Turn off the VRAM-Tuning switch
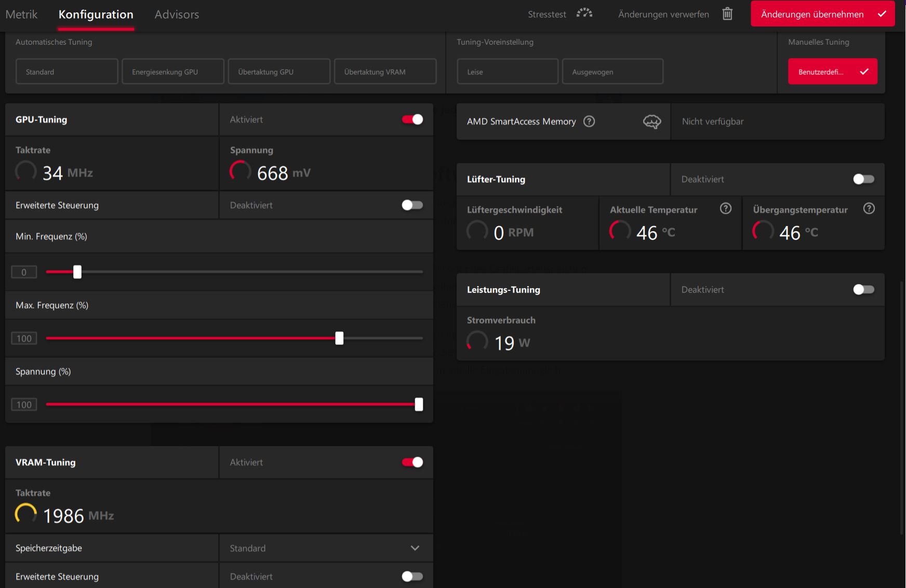Image resolution: width=906 pixels, height=588 pixels. click(412, 462)
